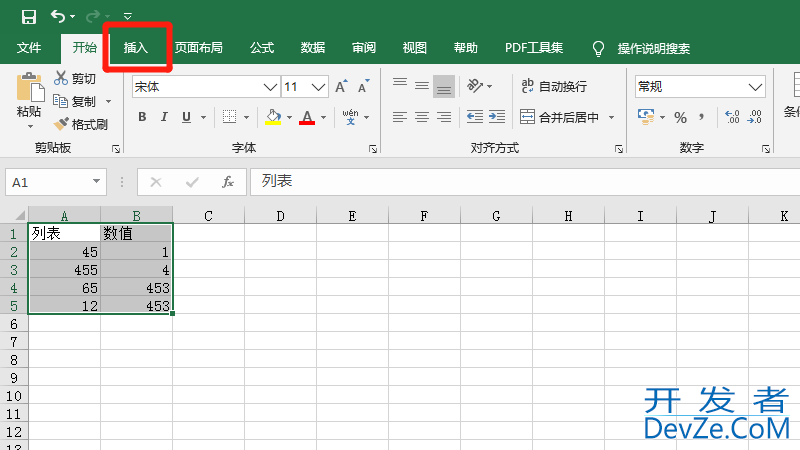Toggle Bold formatting
This screenshot has width=800, height=450.
click(142, 117)
